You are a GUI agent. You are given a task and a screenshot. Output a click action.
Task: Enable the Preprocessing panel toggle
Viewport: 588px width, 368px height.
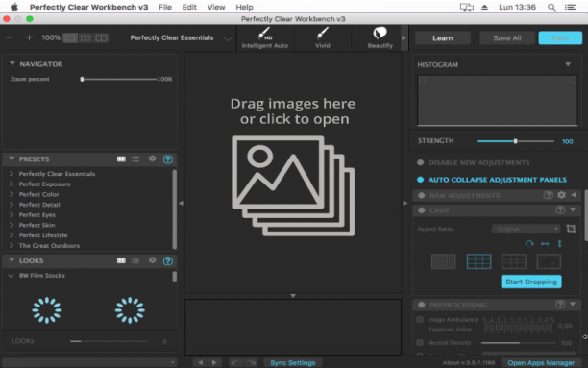422,305
